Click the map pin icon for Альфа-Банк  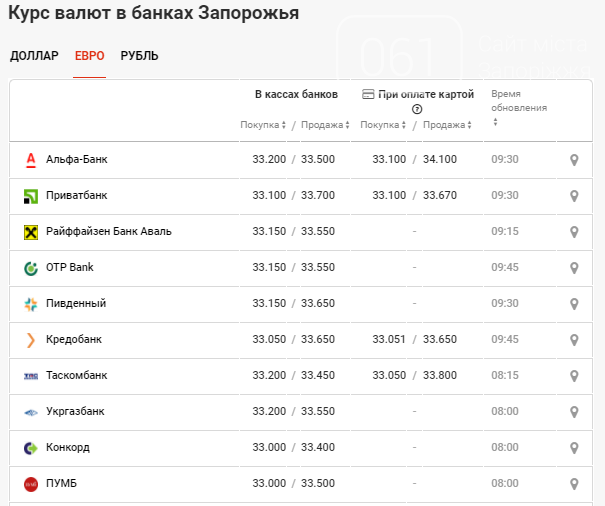pos(574,160)
